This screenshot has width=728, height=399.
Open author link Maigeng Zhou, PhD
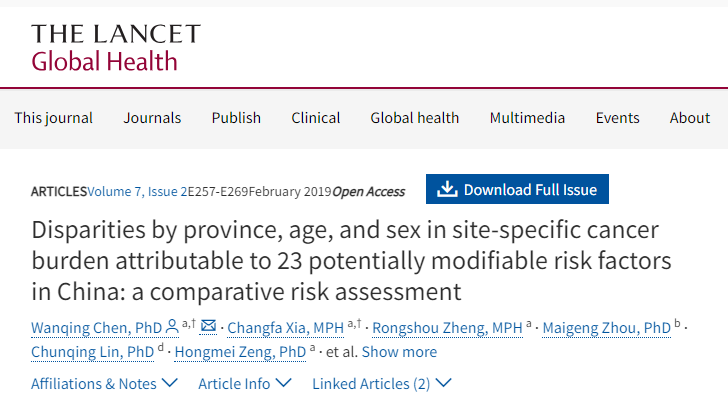(x=607, y=327)
